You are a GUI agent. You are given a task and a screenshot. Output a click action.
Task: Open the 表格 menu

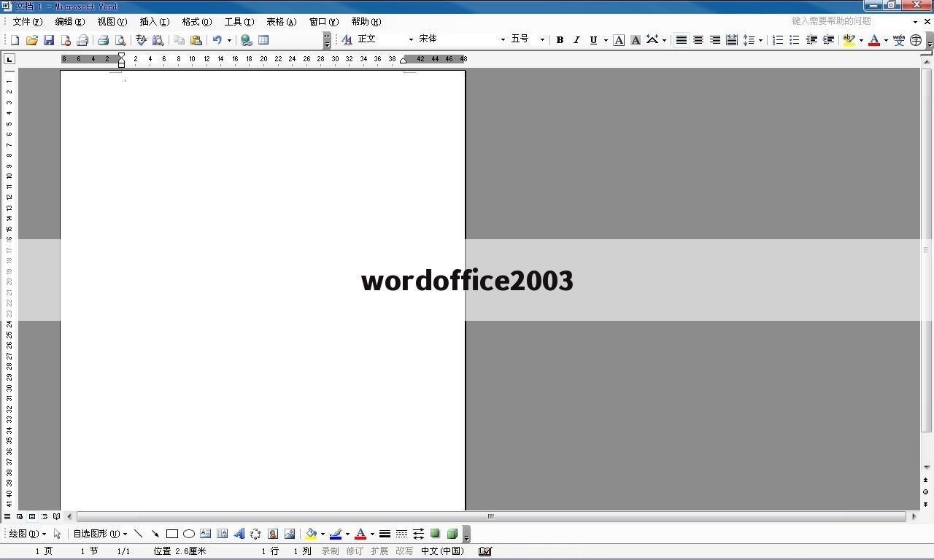[281, 22]
